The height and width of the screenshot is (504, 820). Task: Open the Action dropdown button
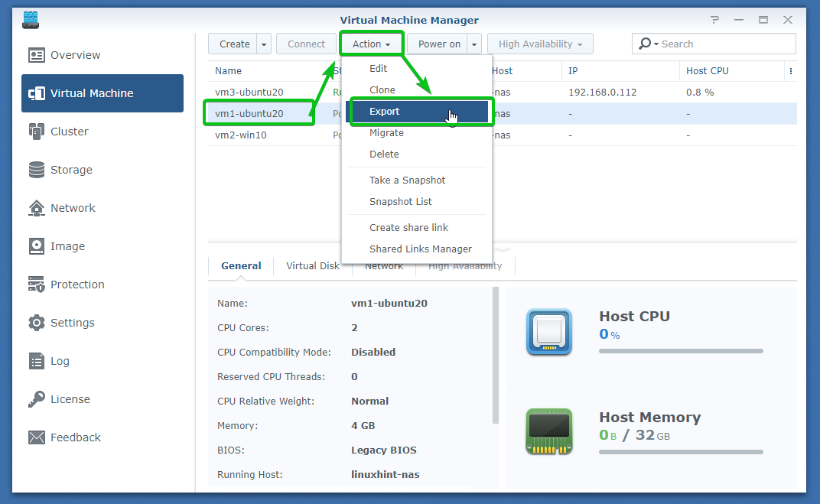pos(371,44)
